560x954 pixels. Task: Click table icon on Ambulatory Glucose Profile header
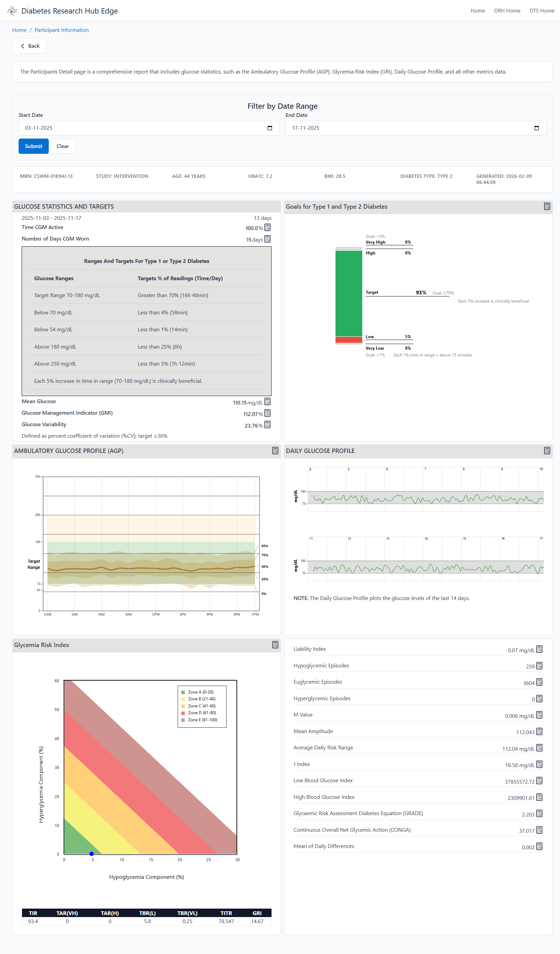(275, 451)
